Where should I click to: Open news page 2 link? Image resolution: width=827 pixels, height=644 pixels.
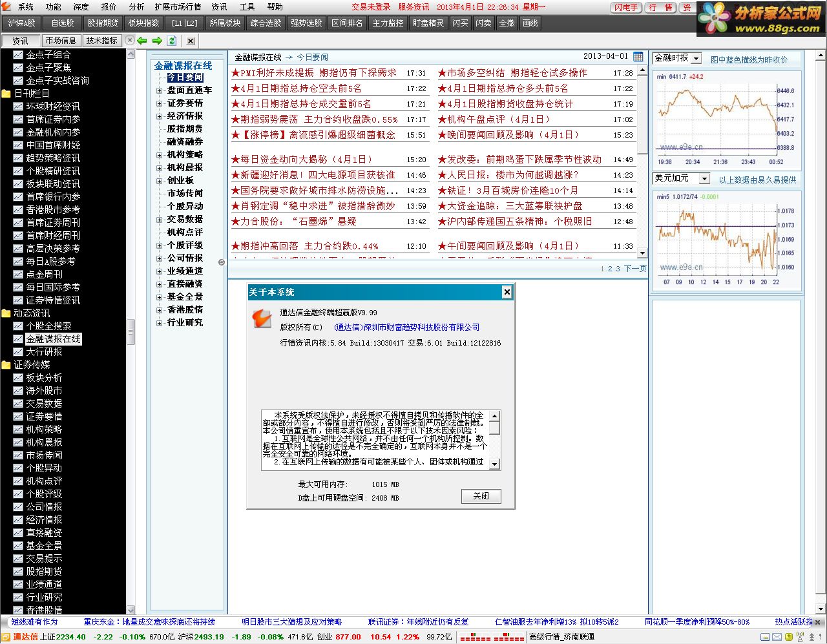(x=610, y=269)
